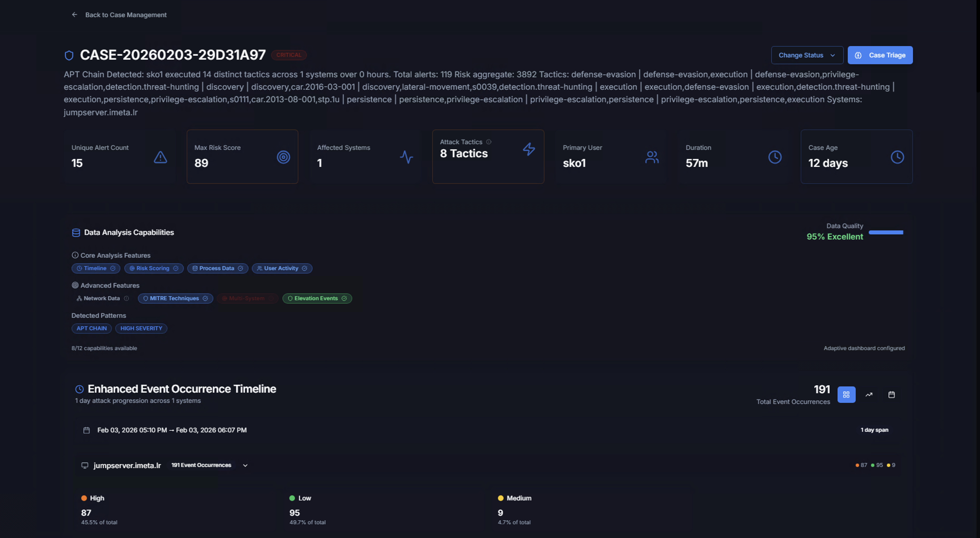Screen dimensions: 980x538
Task: Open the Change Status dropdown
Action: click(807, 55)
